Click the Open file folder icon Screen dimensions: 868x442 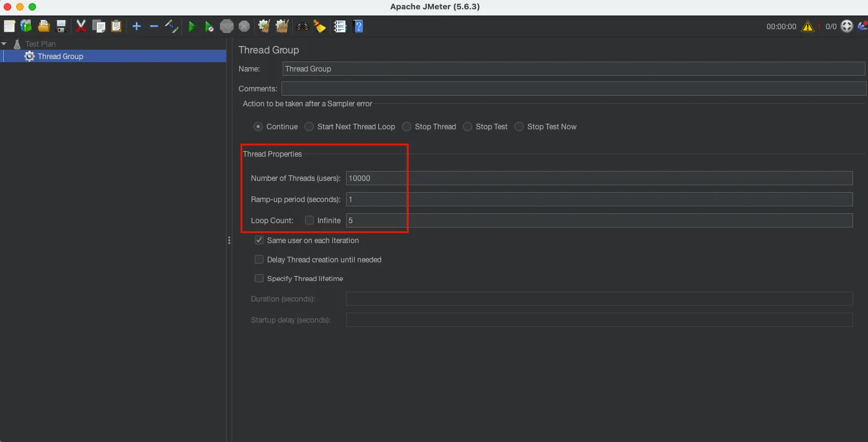(x=43, y=26)
